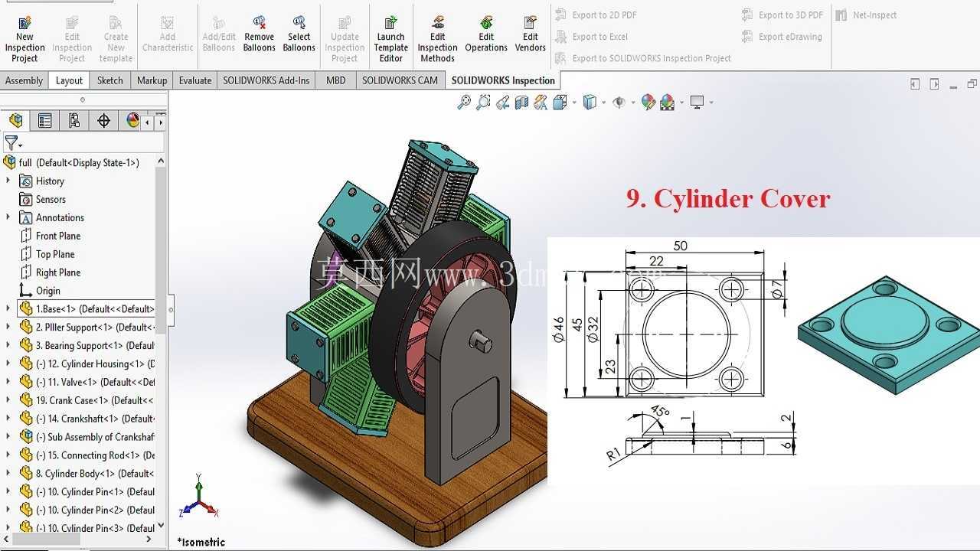Expand 1.Base<1> component node
The height and width of the screenshot is (551, 980).
(x=8, y=308)
